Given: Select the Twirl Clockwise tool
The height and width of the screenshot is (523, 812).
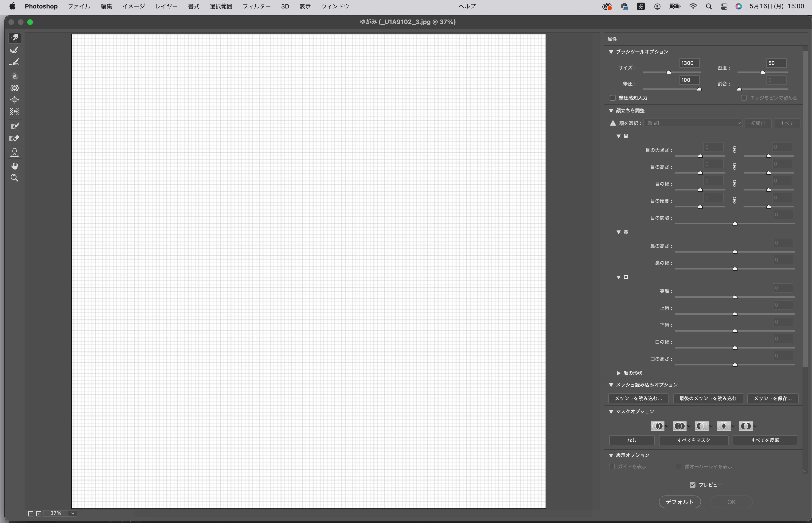Looking at the screenshot, I should point(15,76).
